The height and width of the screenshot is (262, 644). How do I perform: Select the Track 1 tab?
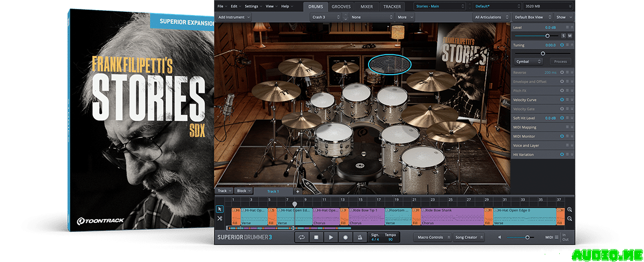pos(273,191)
